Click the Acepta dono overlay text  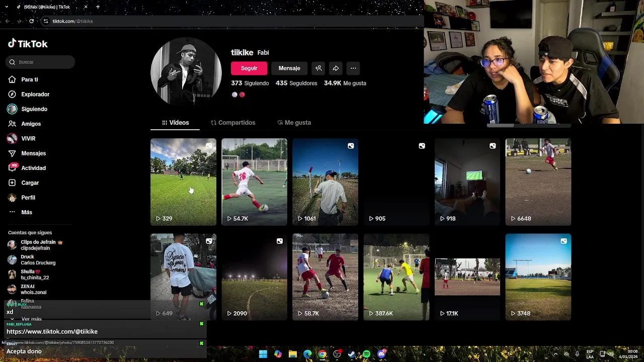pyautogui.click(x=24, y=351)
